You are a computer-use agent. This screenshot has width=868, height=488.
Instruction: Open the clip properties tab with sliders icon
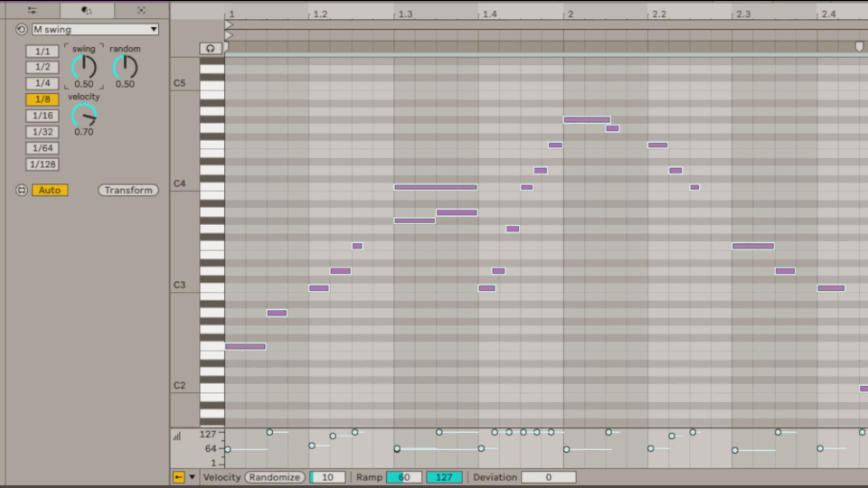pos(32,10)
